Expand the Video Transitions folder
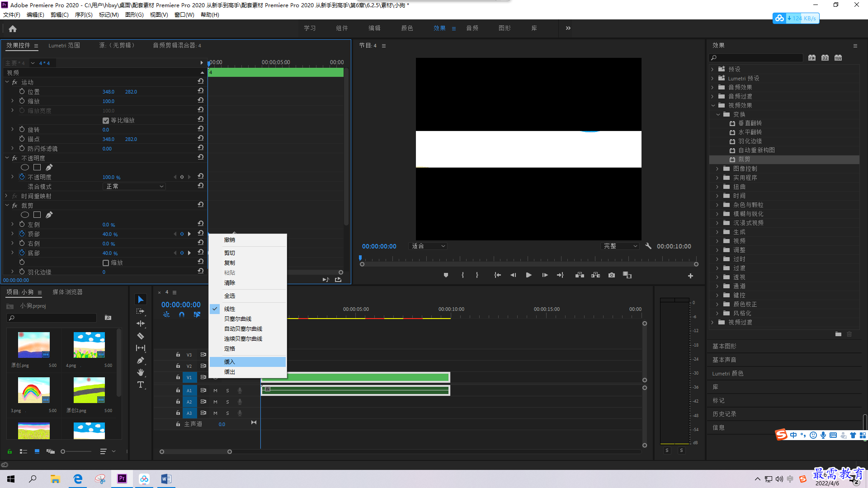This screenshot has width=868, height=488. tap(712, 322)
